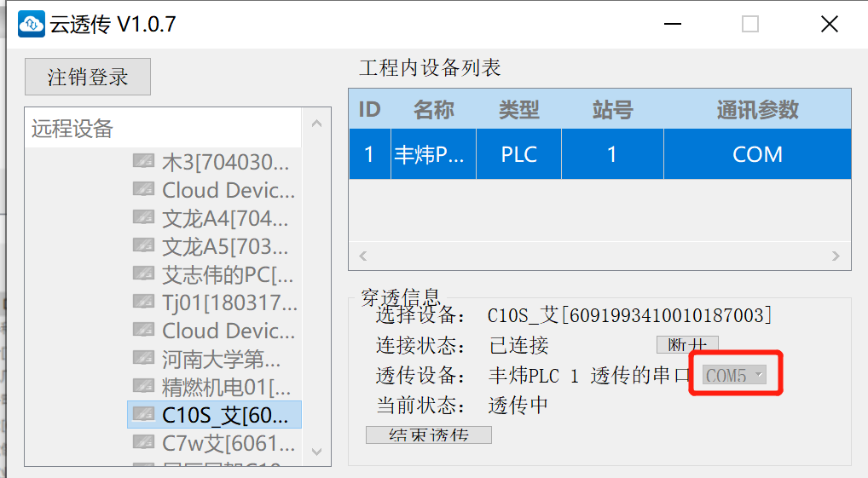Viewport: 868px width, 478px height.
Task: Click scroll-down arrow of remote device list
Action: [316, 452]
